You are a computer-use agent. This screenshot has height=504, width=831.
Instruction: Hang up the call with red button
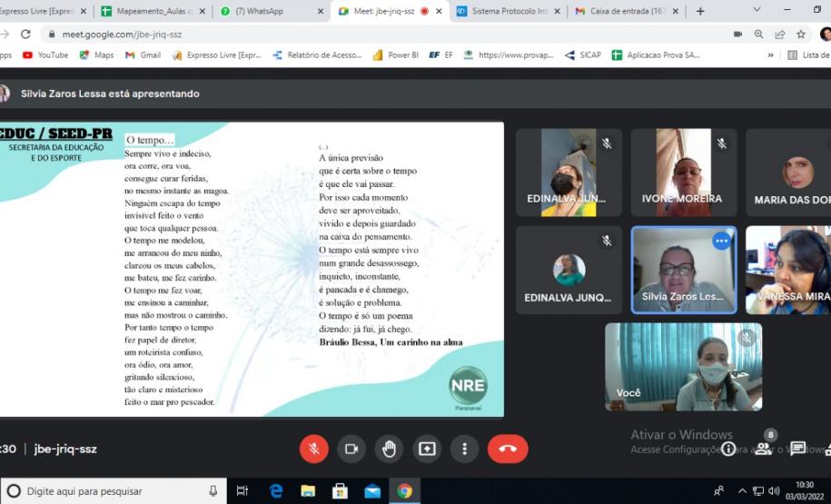coord(507,449)
